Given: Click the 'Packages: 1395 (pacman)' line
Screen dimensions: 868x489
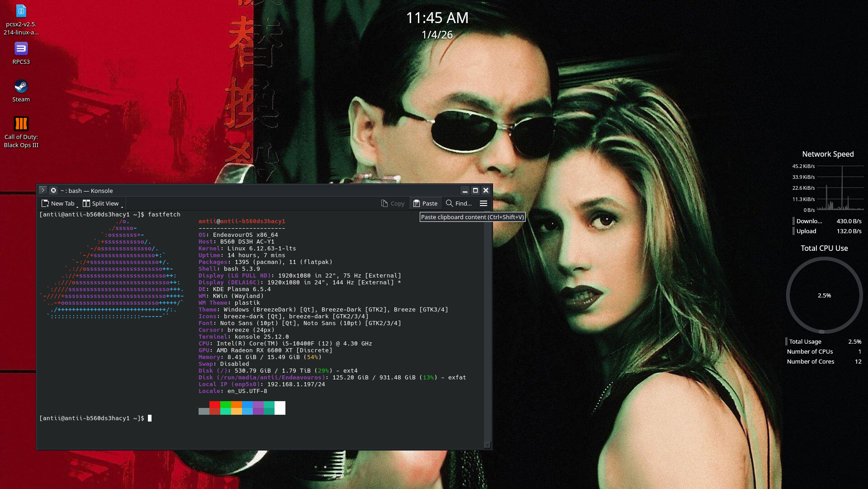Looking at the screenshot, I should click(x=266, y=262).
